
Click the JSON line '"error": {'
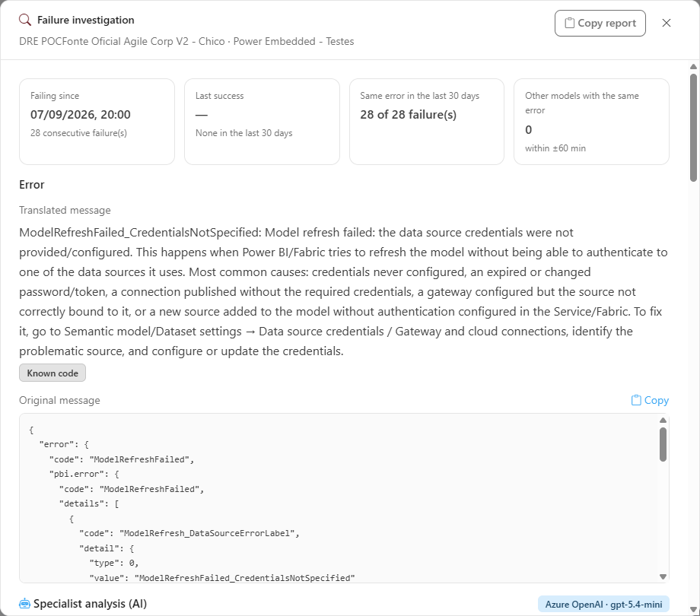[64, 444]
